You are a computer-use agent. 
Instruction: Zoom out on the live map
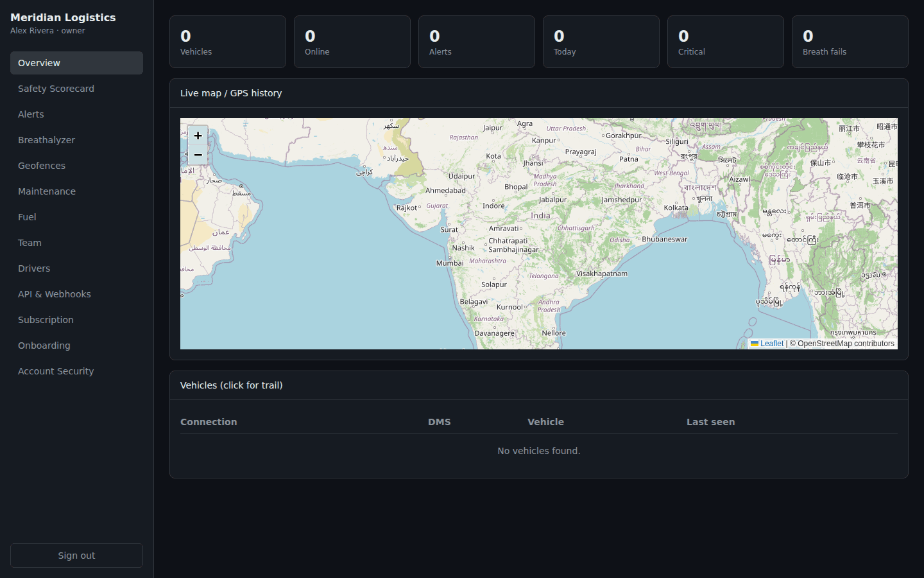tap(198, 155)
